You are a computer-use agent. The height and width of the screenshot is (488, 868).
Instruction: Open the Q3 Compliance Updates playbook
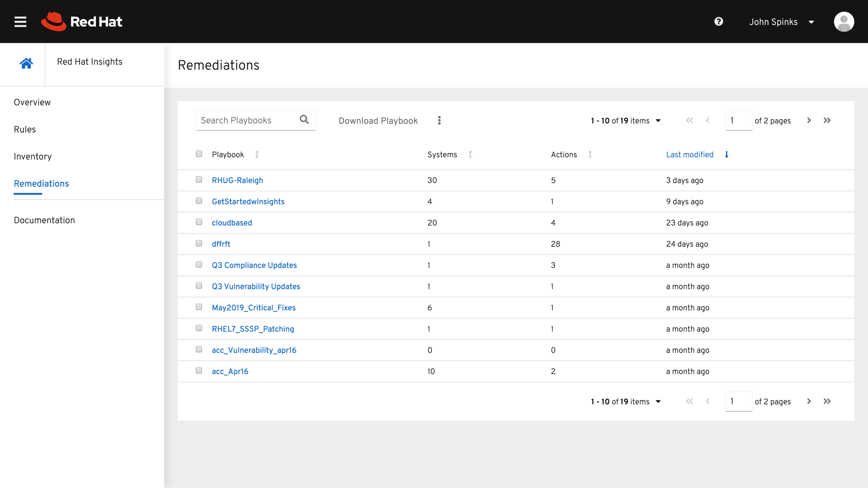pos(254,265)
